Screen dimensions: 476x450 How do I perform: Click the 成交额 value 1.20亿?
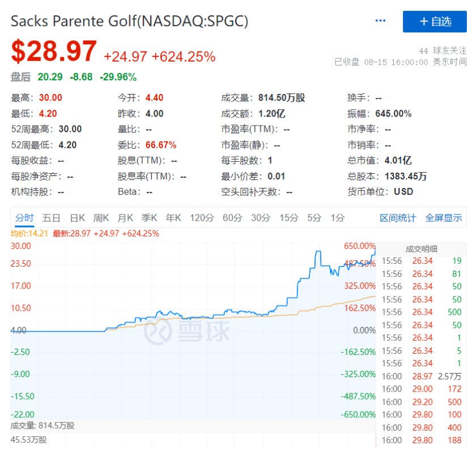(271, 113)
